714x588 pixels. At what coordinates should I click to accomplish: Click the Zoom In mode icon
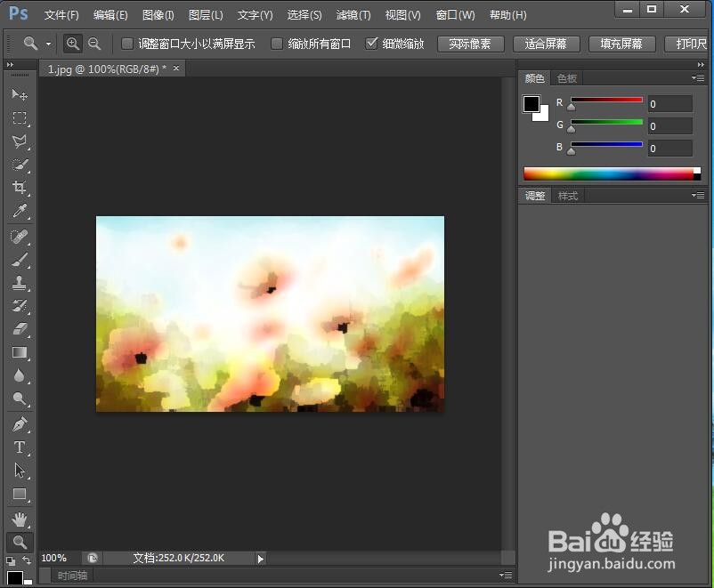pos(72,44)
